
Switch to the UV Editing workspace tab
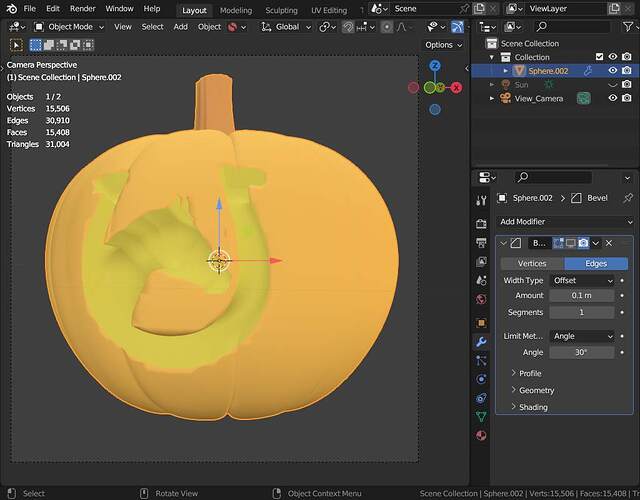coord(329,10)
